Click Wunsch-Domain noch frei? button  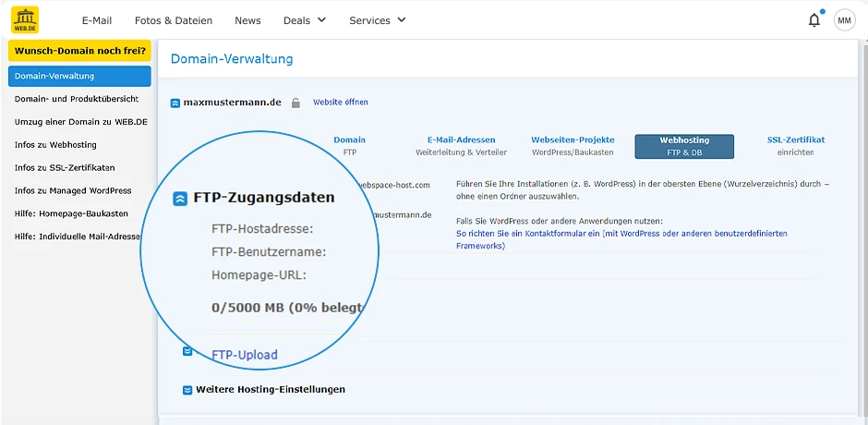[79, 51]
